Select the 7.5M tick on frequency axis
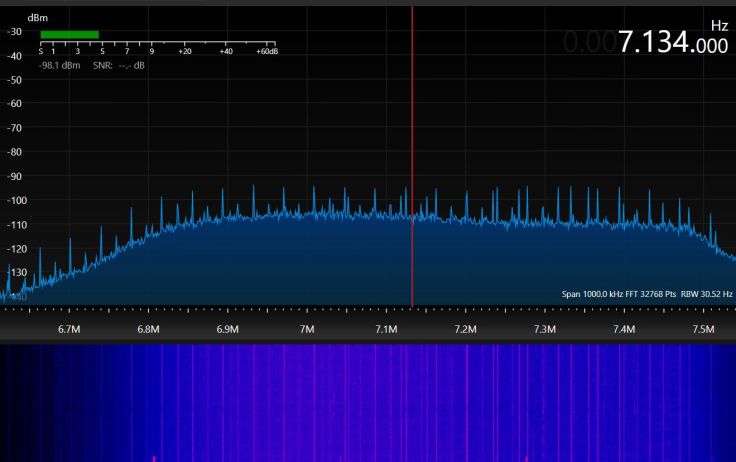The width and height of the screenshot is (736, 462). (703, 329)
